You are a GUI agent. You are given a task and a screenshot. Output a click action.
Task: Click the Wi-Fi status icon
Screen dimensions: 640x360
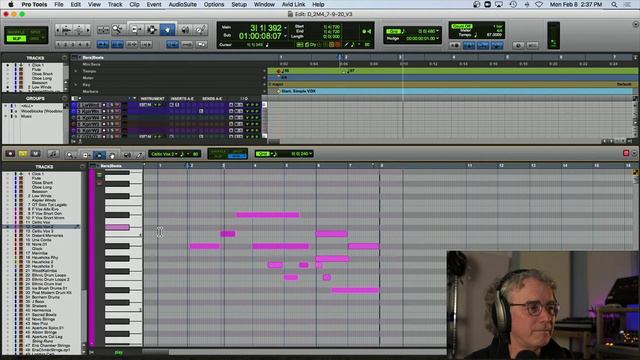[539, 4]
